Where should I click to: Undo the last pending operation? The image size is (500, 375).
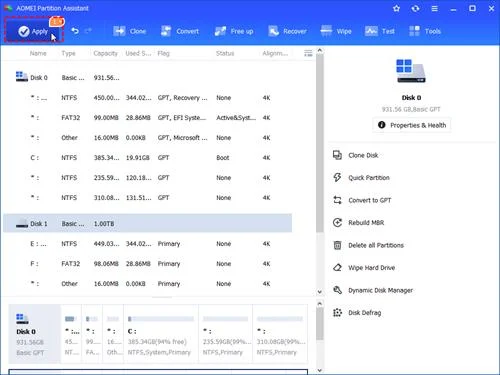pyautogui.click(x=75, y=31)
